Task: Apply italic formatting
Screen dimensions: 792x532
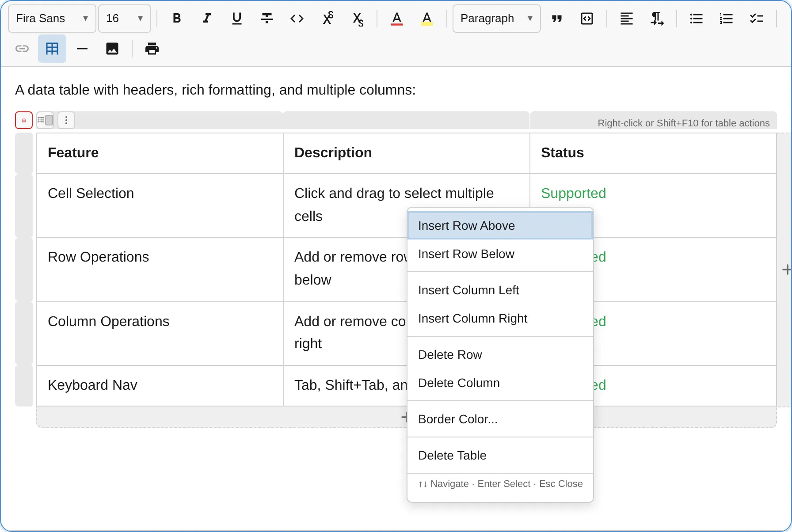Action: point(206,18)
